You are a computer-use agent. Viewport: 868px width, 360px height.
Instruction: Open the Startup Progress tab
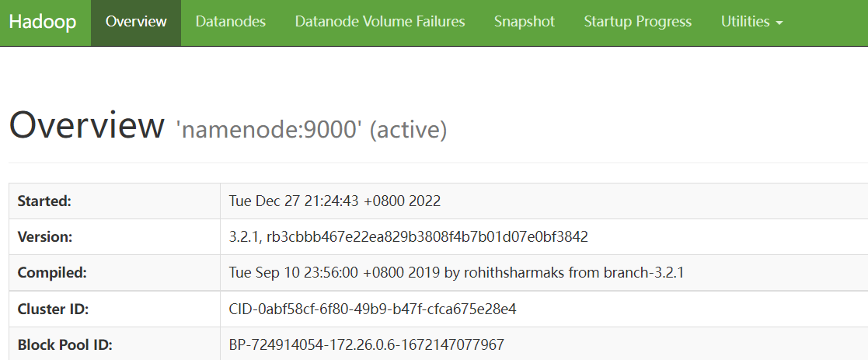[638, 22]
